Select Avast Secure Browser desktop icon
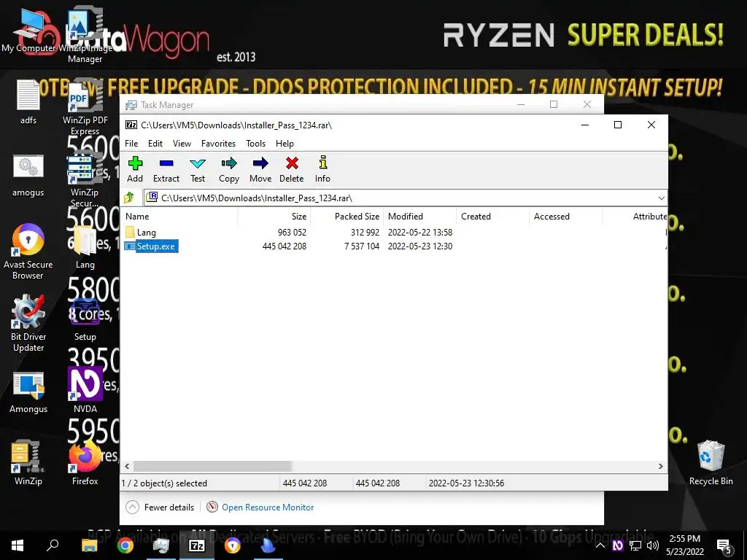The height and width of the screenshot is (560, 747). pyautogui.click(x=28, y=252)
